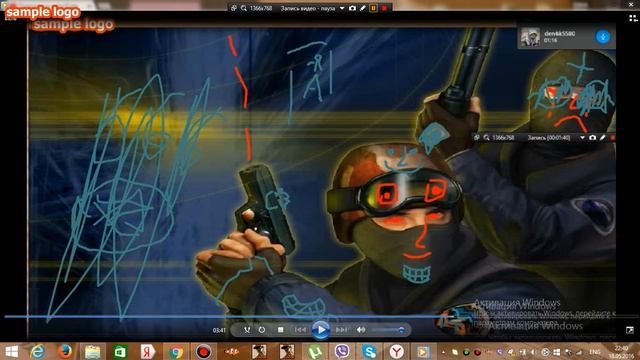Launch Google Chrome from the taskbar
This screenshot has width=640, height=360.
tap(176, 351)
